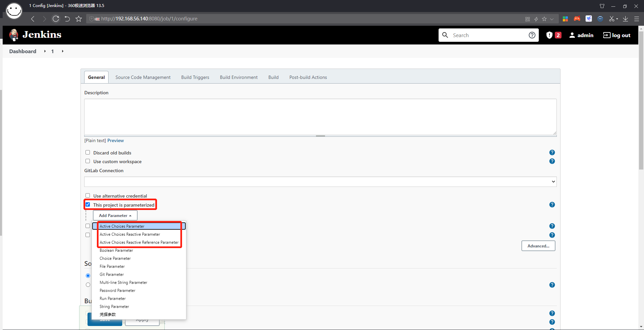Open help for Discard old builds
Image resolution: width=644 pixels, height=330 pixels.
click(x=552, y=152)
